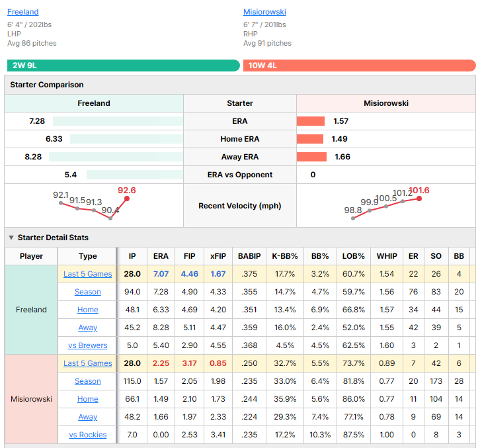
Task: Open Misiorowski's Last 5 Games link
Action: [x=87, y=363]
